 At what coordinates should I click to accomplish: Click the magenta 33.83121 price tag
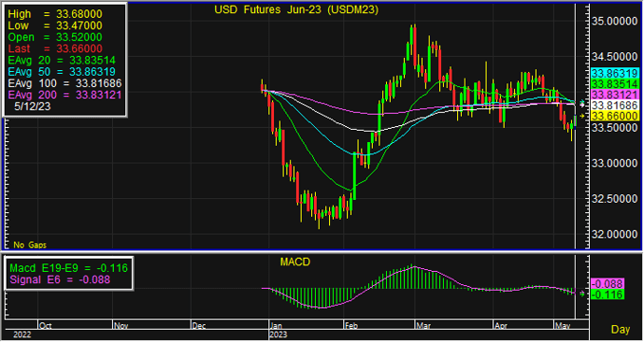tap(615, 95)
